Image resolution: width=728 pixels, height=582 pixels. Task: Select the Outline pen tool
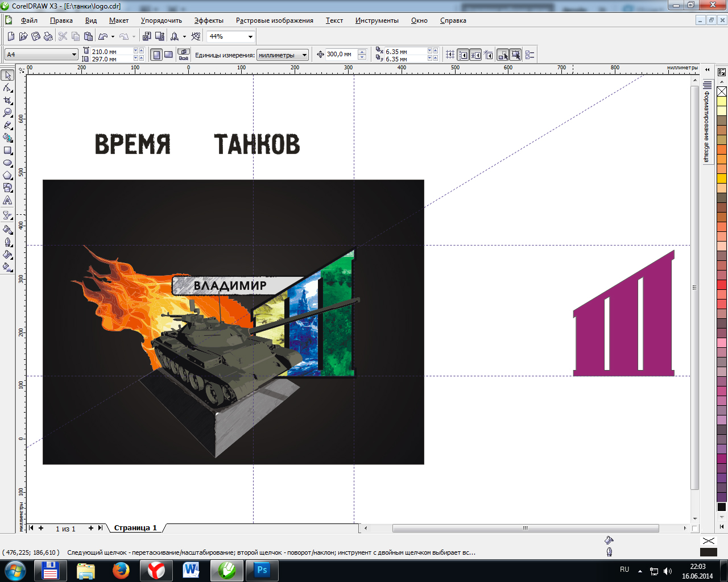[7, 243]
